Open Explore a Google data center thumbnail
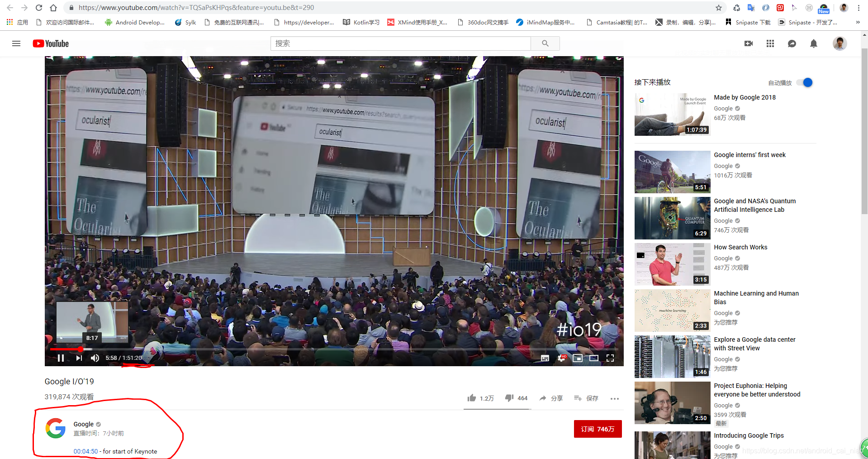This screenshot has width=868, height=459. [672, 357]
